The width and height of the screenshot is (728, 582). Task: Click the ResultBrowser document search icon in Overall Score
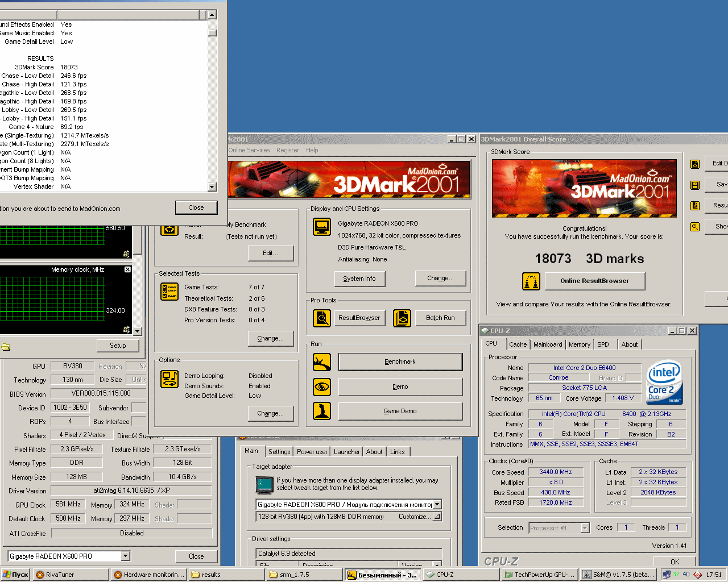click(x=695, y=206)
